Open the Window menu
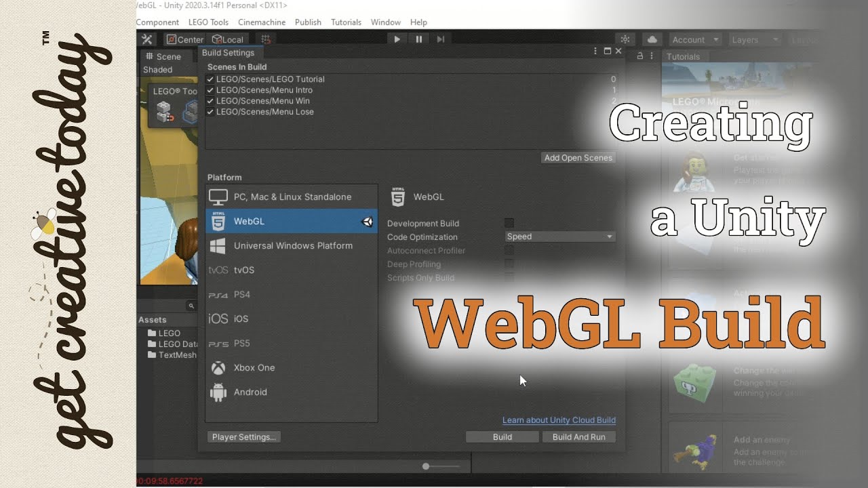 385,22
